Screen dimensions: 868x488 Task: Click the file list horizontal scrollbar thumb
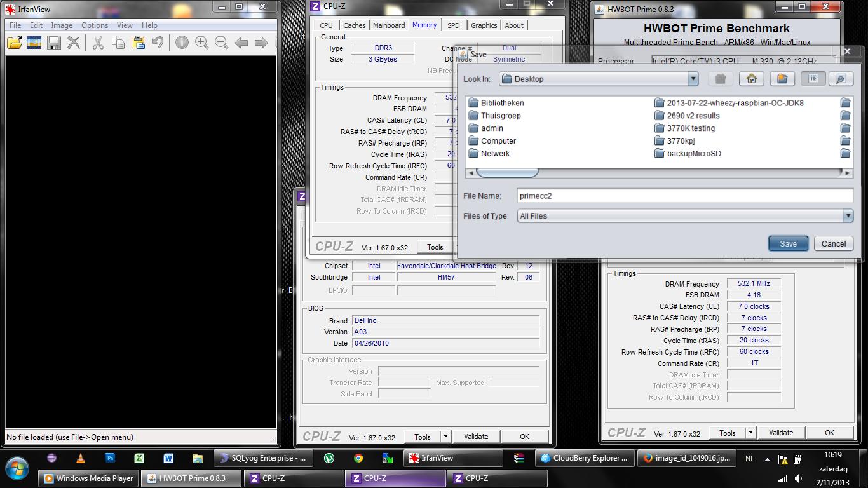click(x=507, y=172)
